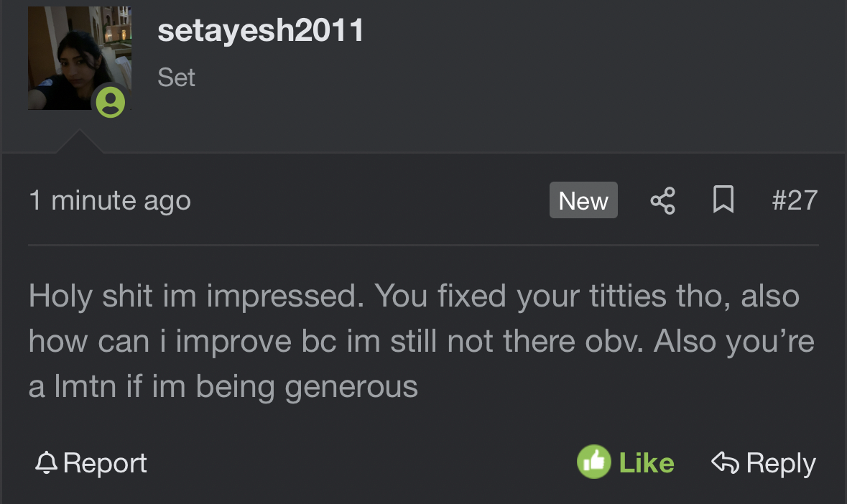Click the curved reply arrow icon

(x=725, y=463)
